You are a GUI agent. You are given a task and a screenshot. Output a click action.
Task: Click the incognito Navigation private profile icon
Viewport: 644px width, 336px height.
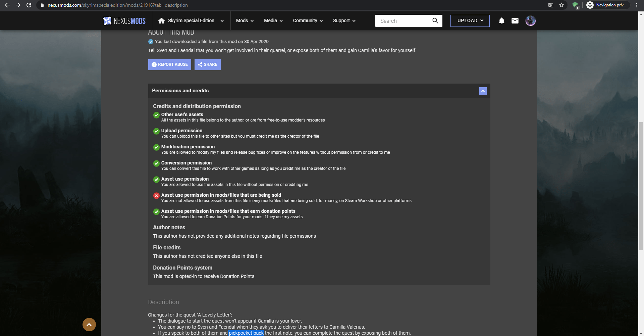[x=590, y=5]
